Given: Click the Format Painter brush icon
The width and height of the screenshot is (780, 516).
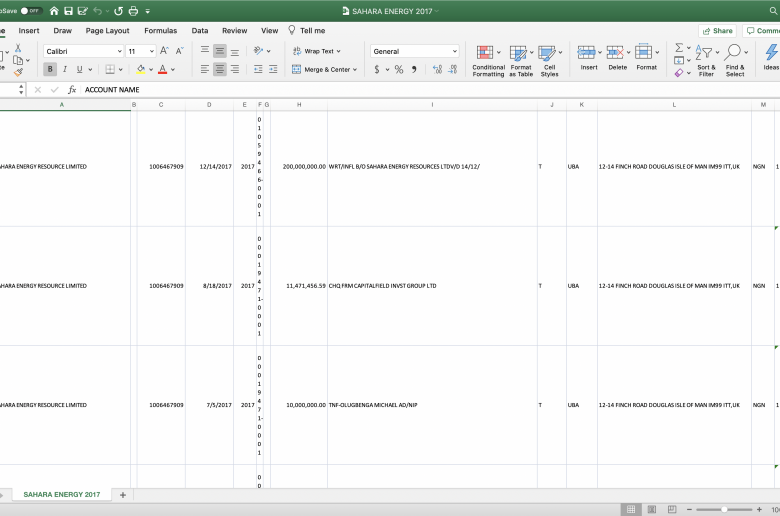Looking at the screenshot, I should click(18, 73).
